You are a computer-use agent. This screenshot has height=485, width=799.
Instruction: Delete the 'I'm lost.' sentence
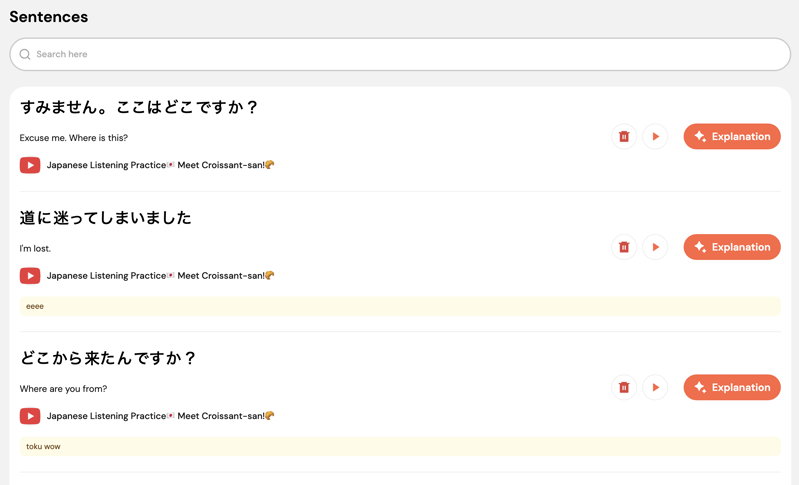point(624,247)
